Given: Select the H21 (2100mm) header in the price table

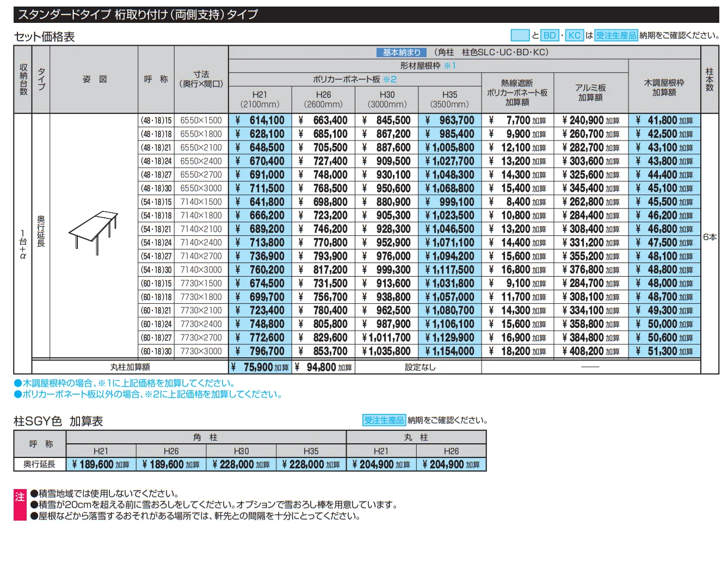Looking at the screenshot, I should (x=260, y=99).
